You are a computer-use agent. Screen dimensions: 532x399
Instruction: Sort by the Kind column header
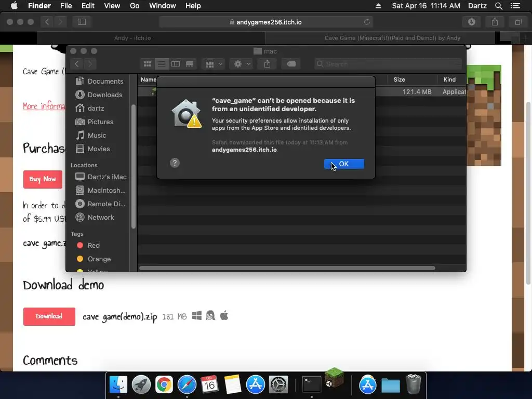point(449,79)
